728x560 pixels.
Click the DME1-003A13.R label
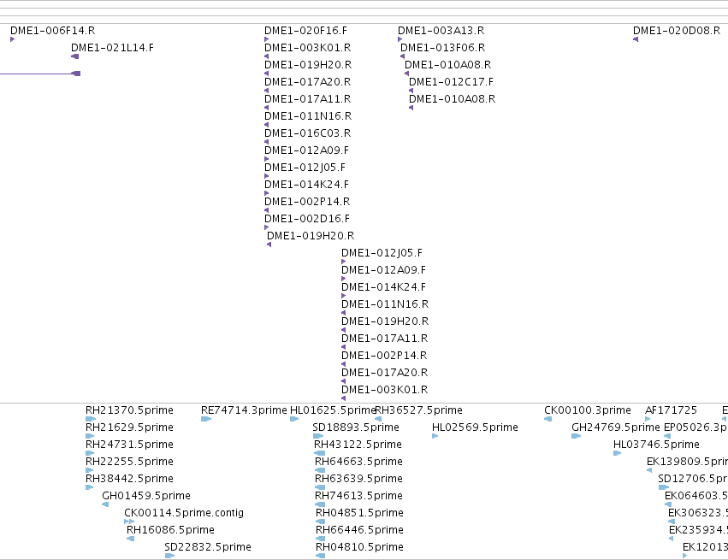(441, 31)
